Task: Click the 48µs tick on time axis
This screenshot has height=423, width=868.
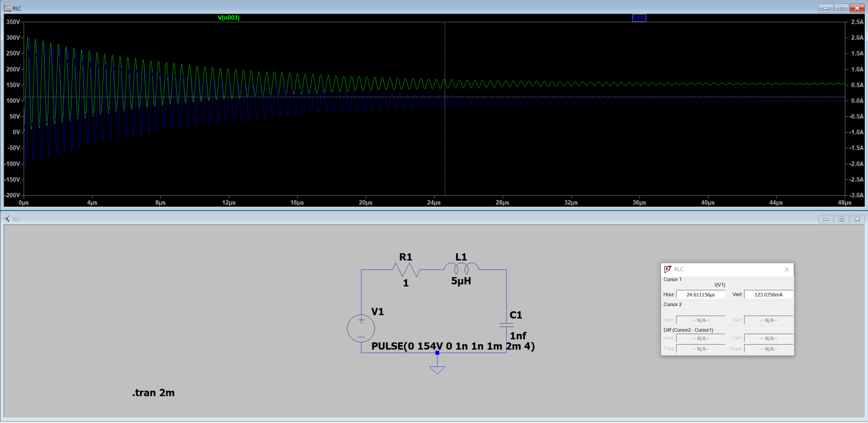Action: [x=844, y=202]
